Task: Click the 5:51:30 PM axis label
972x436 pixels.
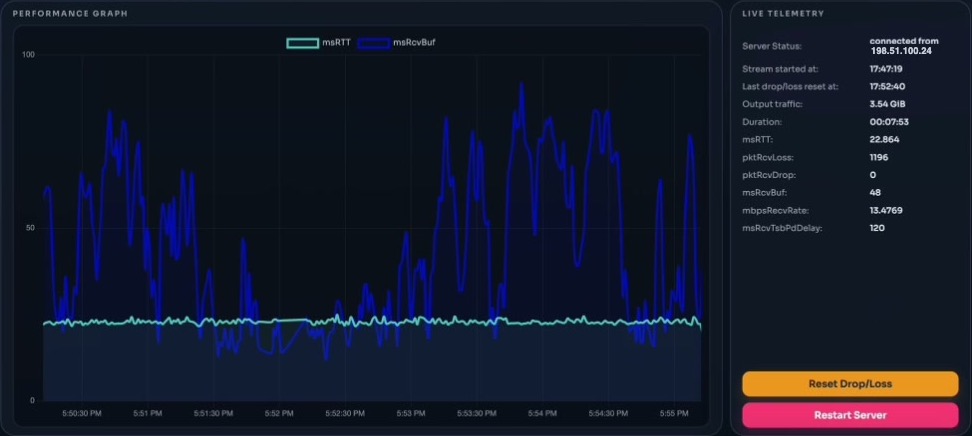Action: (x=213, y=413)
